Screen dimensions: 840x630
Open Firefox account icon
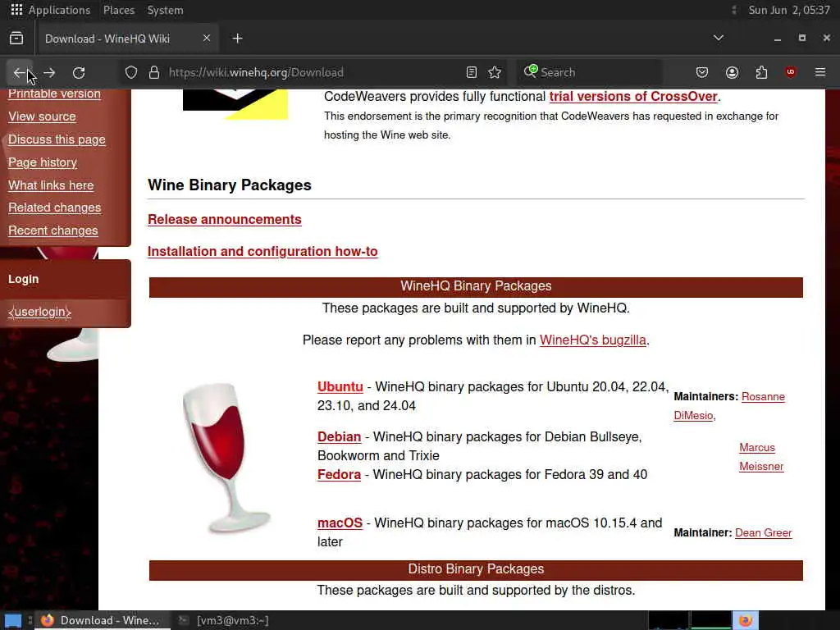732,72
